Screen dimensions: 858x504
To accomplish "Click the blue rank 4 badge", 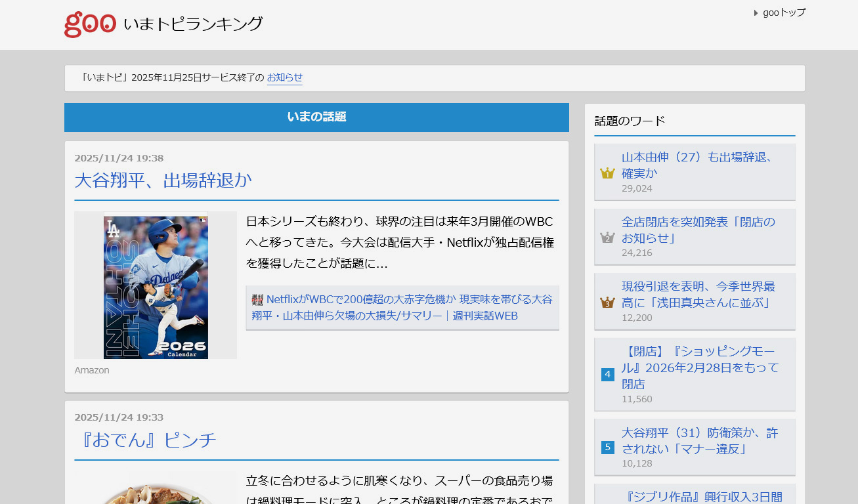I will click(x=607, y=375).
